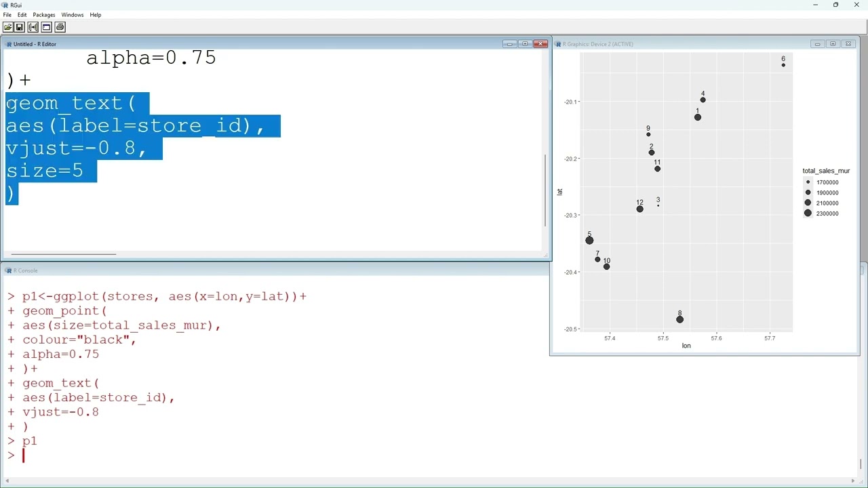Close the R Graphics Device 2 window

[848, 44]
